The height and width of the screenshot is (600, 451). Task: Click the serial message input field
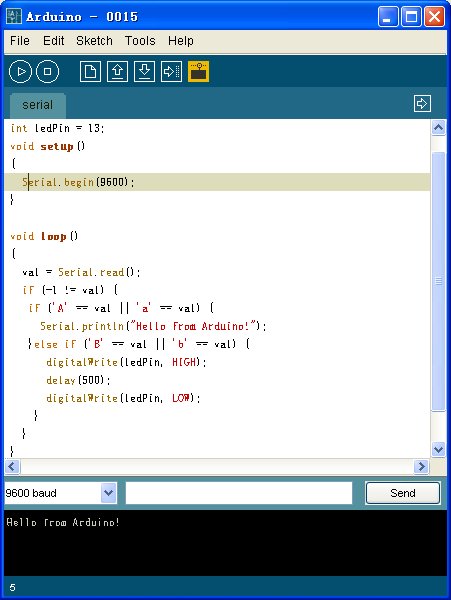coord(239,493)
